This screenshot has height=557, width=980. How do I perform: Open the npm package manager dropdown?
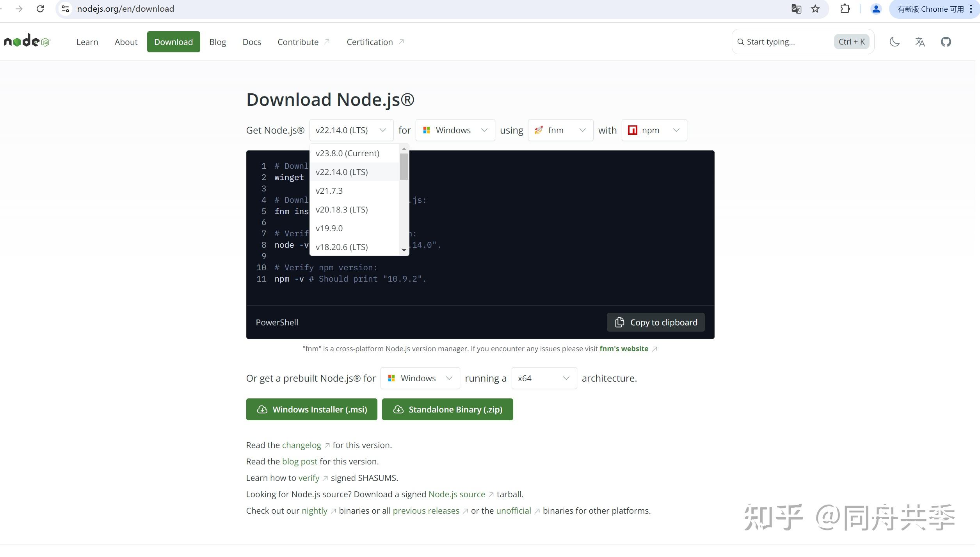[x=654, y=130]
